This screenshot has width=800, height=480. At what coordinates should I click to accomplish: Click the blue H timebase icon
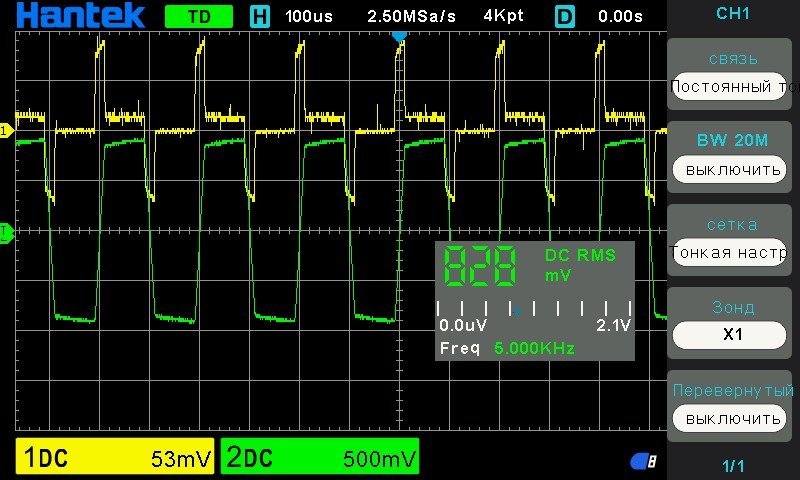point(260,17)
